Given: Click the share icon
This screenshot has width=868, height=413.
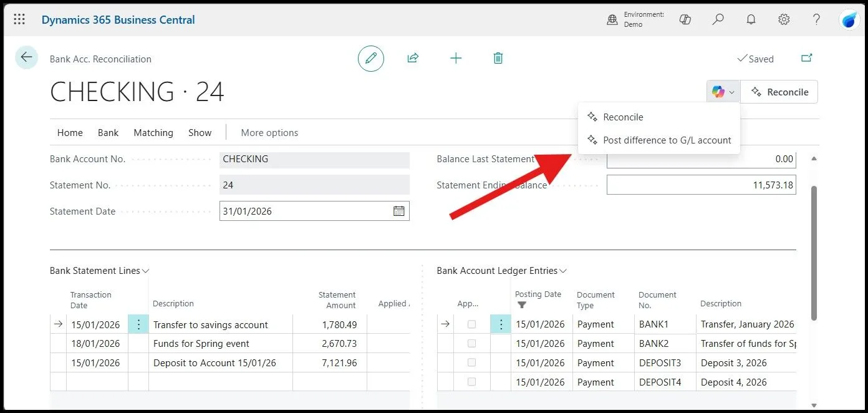Looking at the screenshot, I should [413, 58].
